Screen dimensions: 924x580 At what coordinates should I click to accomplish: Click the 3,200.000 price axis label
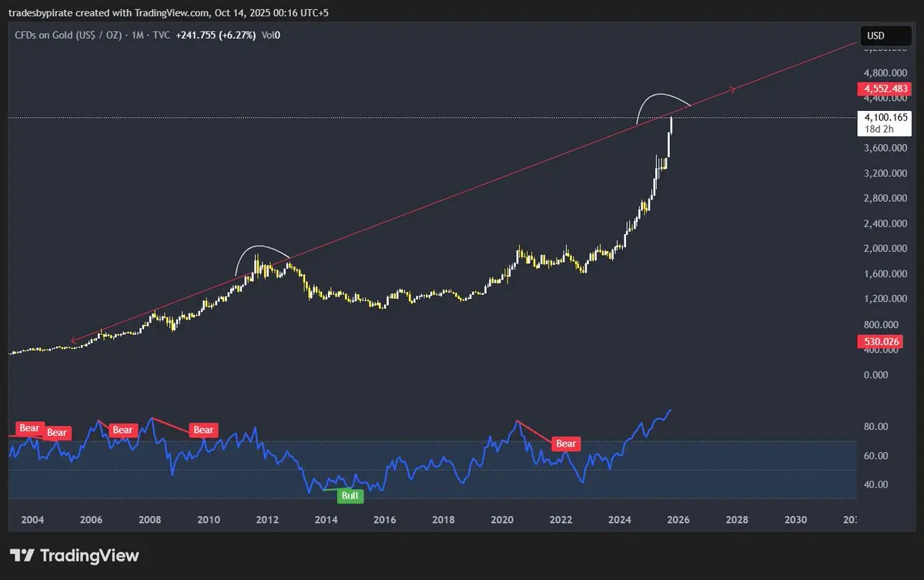(886, 173)
